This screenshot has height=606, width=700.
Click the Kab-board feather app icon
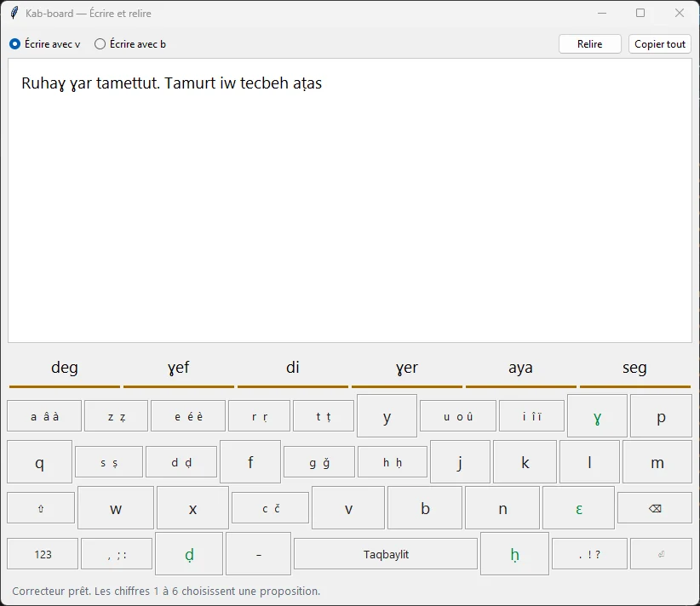tap(14, 13)
